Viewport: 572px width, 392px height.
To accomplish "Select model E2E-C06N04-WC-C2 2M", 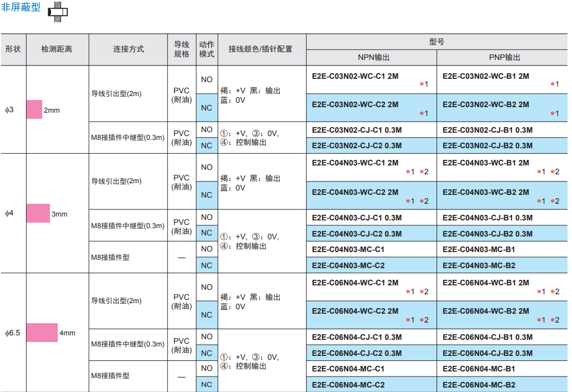I will coord(355,311).
